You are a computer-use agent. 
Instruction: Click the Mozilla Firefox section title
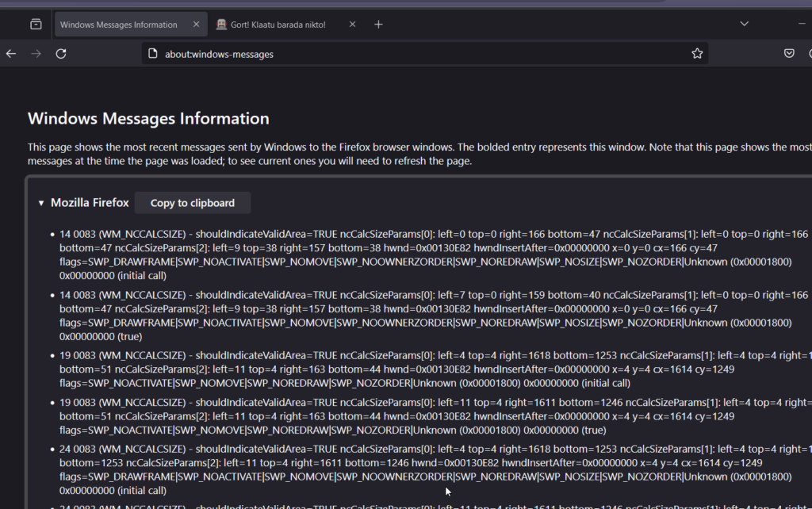[x=90, y=202]
